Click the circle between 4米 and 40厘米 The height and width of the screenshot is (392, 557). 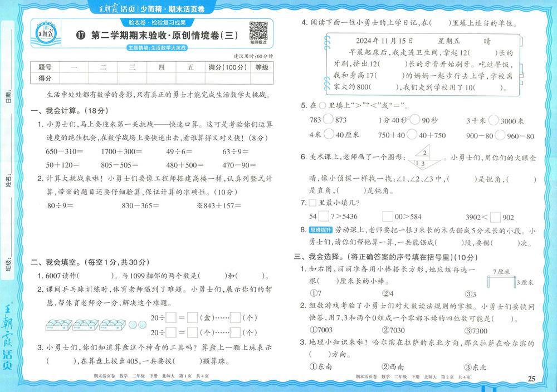coord(329,134)
